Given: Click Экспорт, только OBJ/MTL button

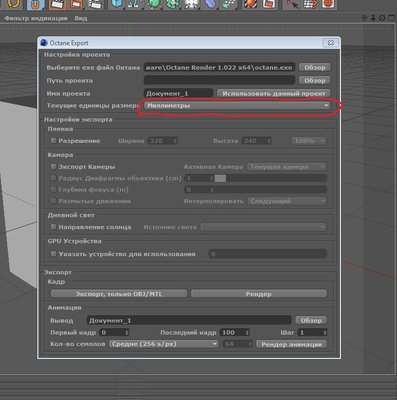Looking at the screenshot, I should (119, 294).
